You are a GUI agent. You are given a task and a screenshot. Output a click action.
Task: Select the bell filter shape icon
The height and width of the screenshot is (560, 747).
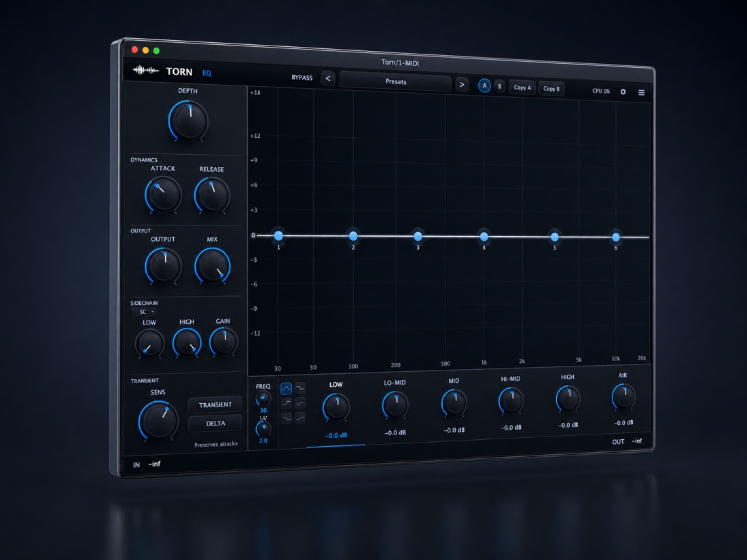point(286,388)
